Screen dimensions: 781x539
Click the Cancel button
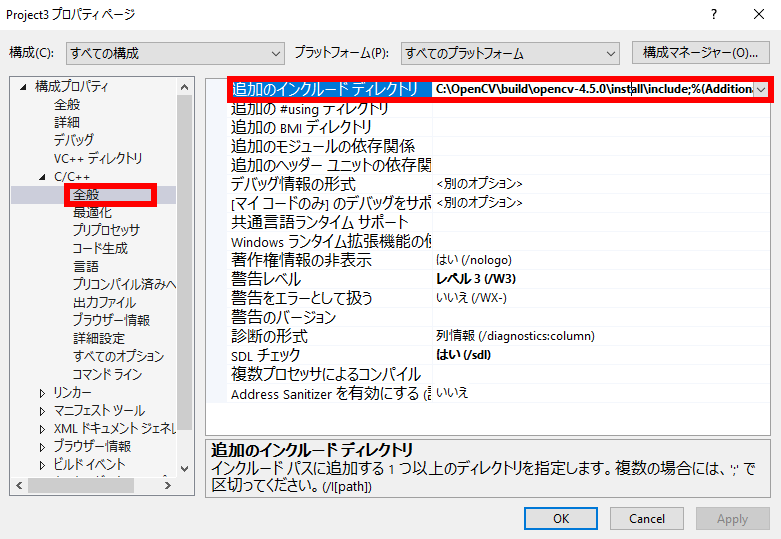coord(647,519)
